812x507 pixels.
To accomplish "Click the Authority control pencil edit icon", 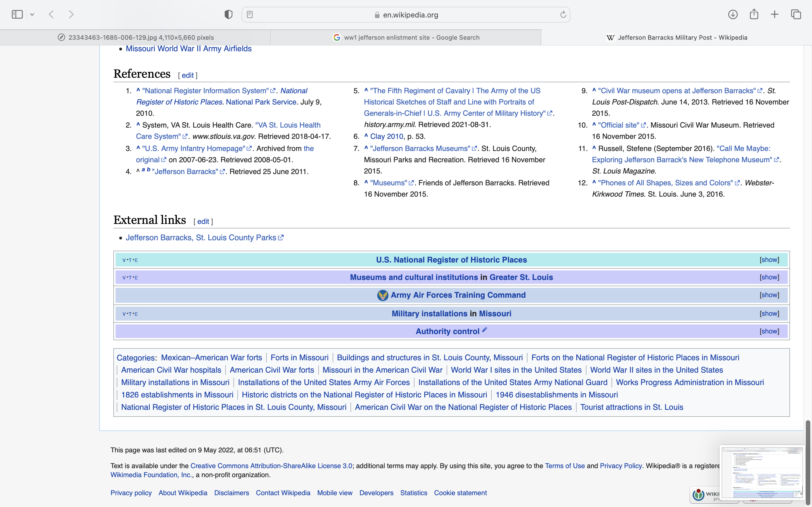I will 484,330.
